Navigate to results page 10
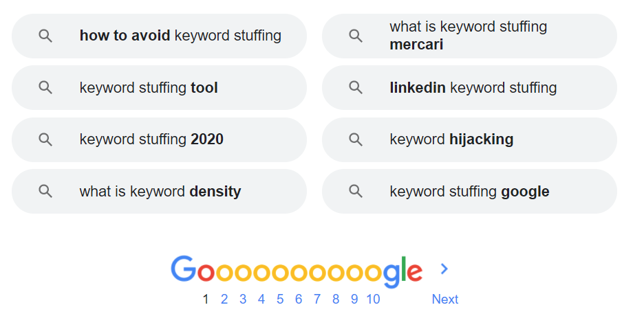The width and height of the screenshot is (644, 316). 374,300
